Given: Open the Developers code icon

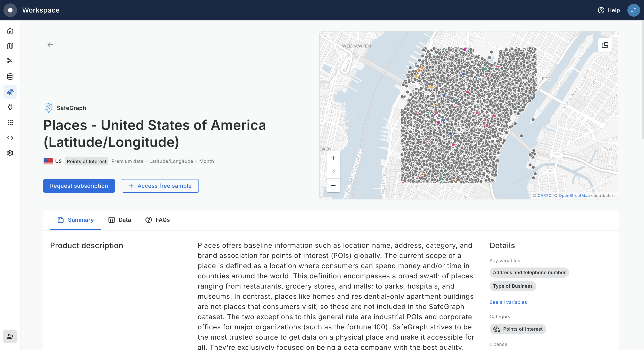Looking at the screenshot, I should pyautogui.click(x=10, y=138).
